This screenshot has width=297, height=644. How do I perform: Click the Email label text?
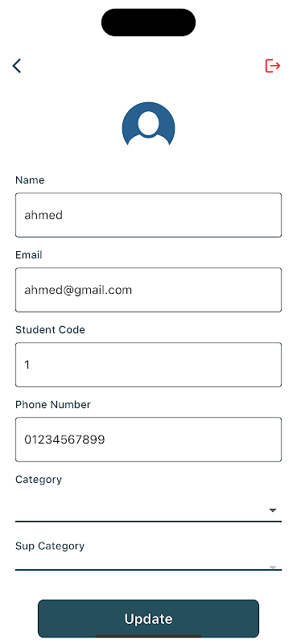pyautogui.click(x=29, y=255)
